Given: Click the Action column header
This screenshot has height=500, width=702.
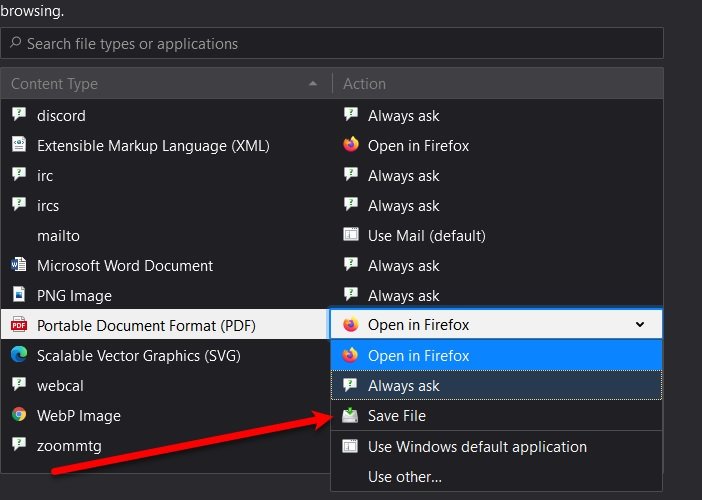Looking at the screenshot, I should [364, 84].
